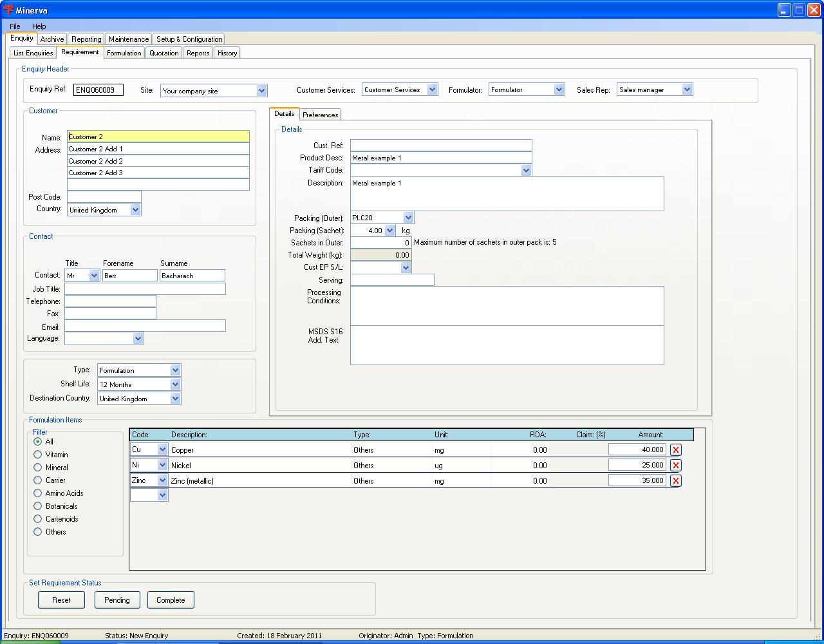Click the Enquiry Ref field
Image resolution: width=824 pixels, height=644 pixels.
[98, 90]
